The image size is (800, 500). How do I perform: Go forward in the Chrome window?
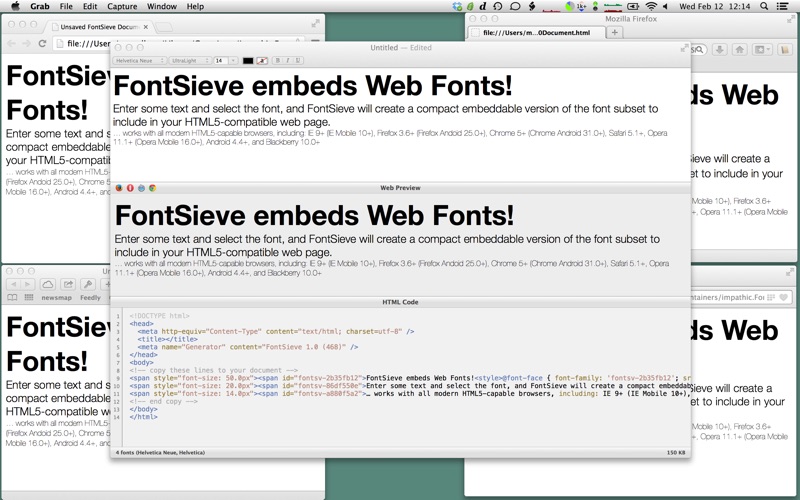pos(27,43)
